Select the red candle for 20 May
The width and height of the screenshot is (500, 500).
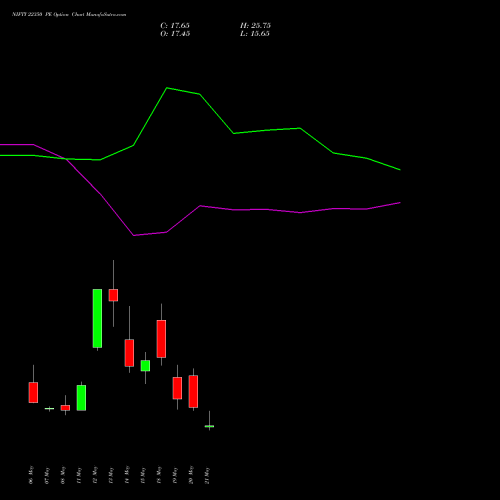pos(193,391)
